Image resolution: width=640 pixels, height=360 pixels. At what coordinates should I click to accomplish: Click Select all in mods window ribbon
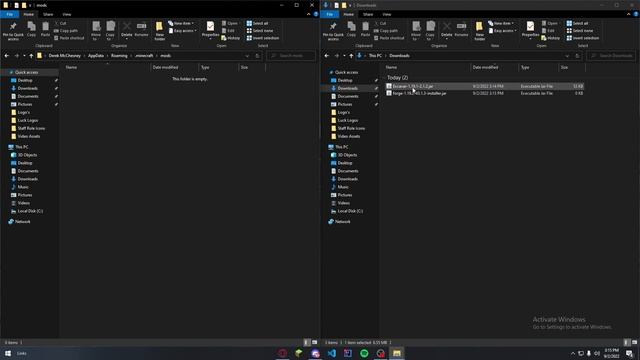tap(258, 23)
